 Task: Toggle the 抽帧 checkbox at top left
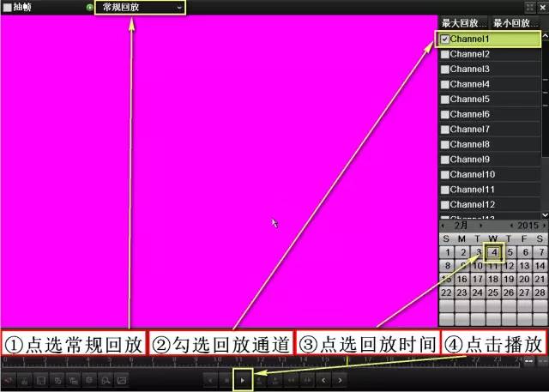pos(8,7)
